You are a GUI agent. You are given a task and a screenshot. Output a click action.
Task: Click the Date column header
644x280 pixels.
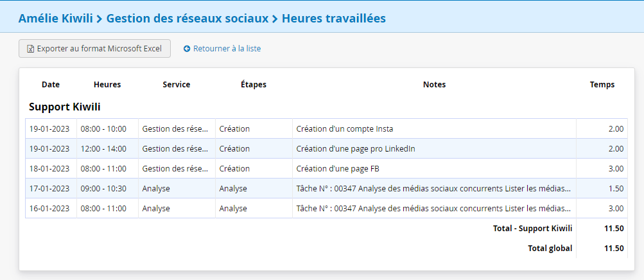pos(51,85)
